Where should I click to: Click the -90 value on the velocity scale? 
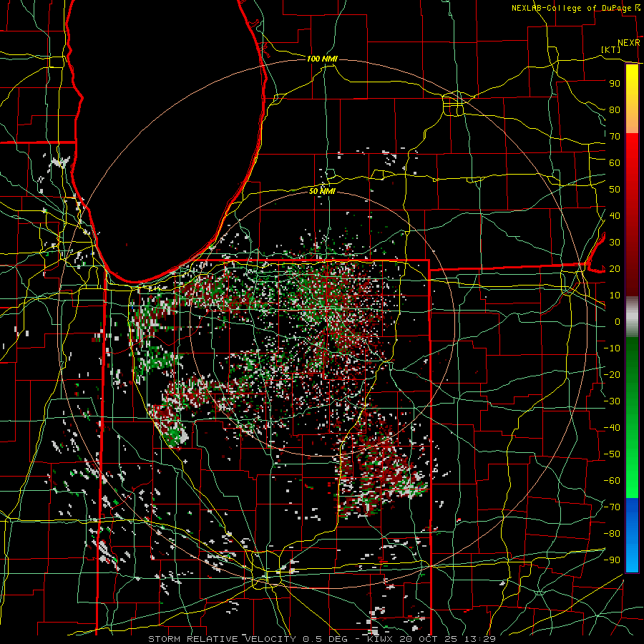[x=612, y=560]
